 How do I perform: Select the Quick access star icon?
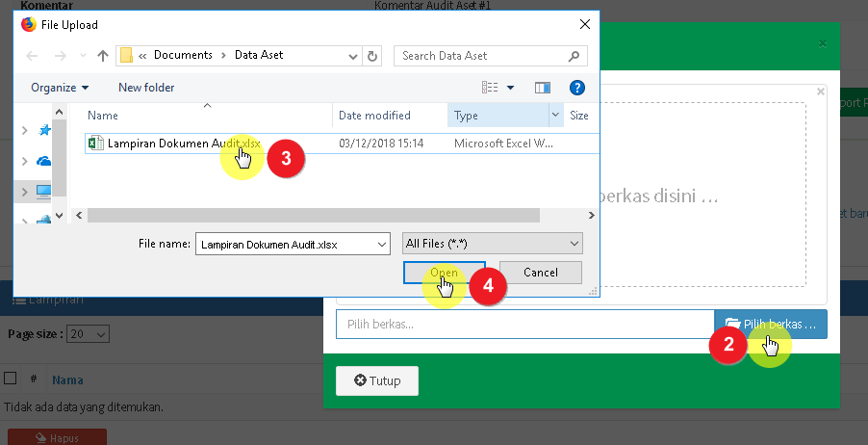[x=44, y=130]
